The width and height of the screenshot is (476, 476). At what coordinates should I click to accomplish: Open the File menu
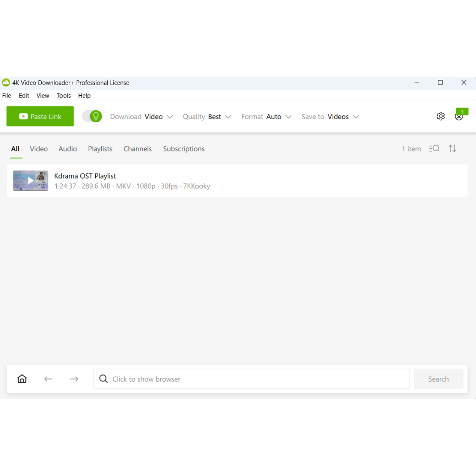(x=7, y=95)
